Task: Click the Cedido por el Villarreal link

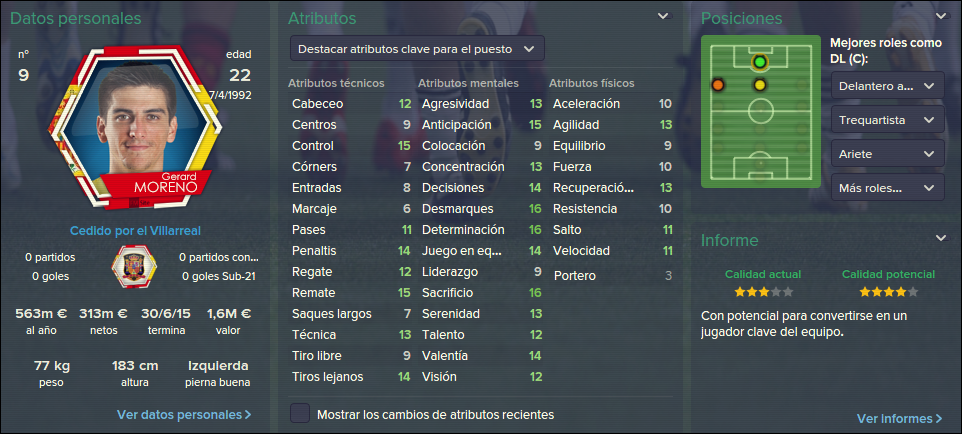Action: coord(136,231)
